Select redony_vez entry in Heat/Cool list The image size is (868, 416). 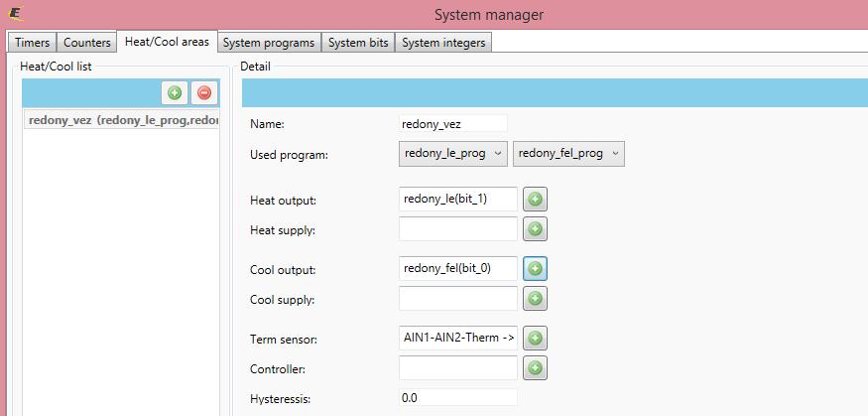click(122, 120)
